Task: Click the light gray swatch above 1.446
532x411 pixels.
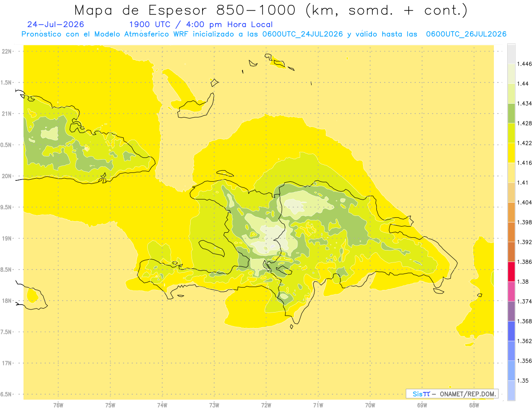Action: 511,54
